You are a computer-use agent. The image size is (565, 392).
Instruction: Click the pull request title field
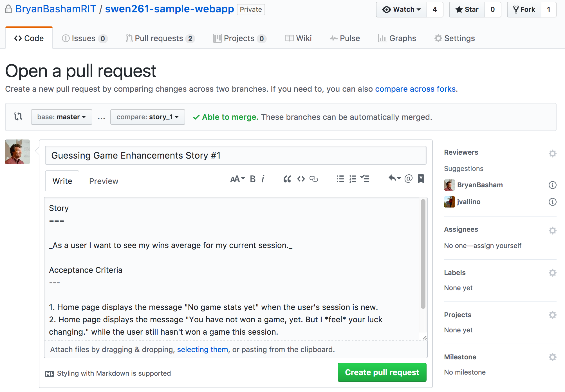coord(236,155)
